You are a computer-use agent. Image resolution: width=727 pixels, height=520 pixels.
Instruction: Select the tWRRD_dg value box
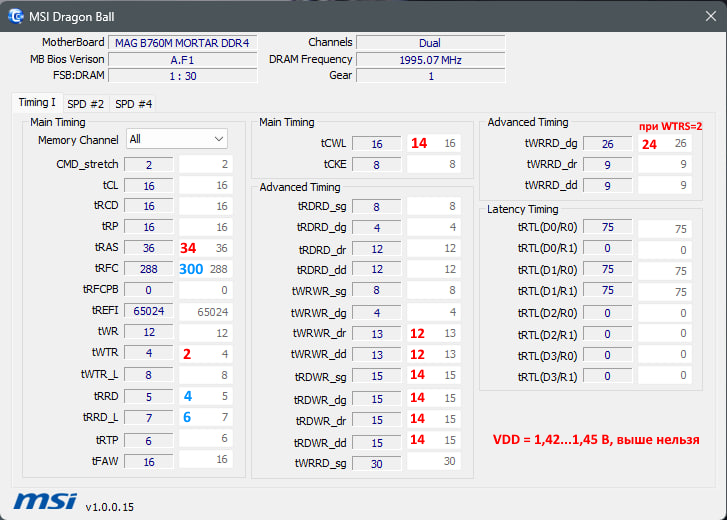[607, 144]
